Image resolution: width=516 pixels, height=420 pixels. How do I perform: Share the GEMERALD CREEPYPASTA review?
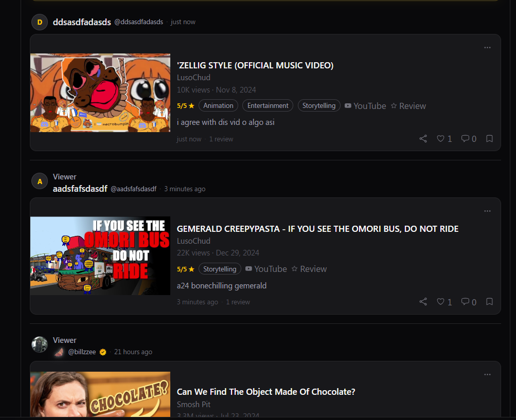coord(423,302)
